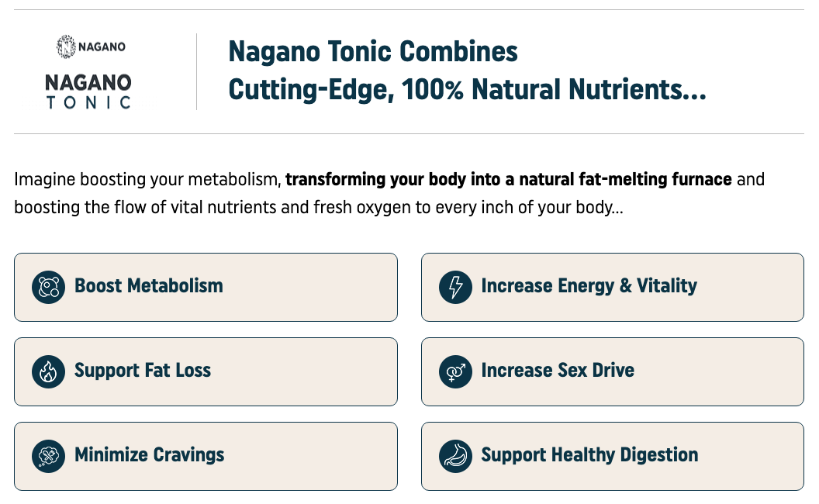
Task: Open the Increase Sex Drive box
Action: (x=613, y=372)
